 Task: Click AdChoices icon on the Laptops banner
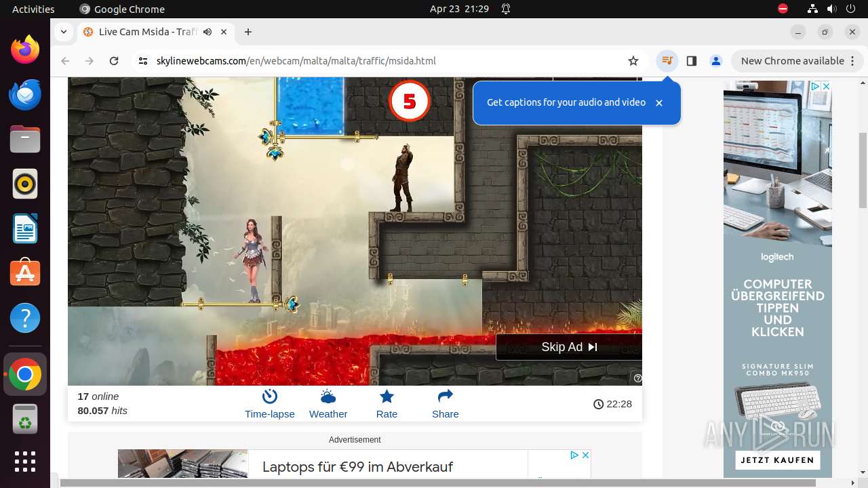(574, 455)
